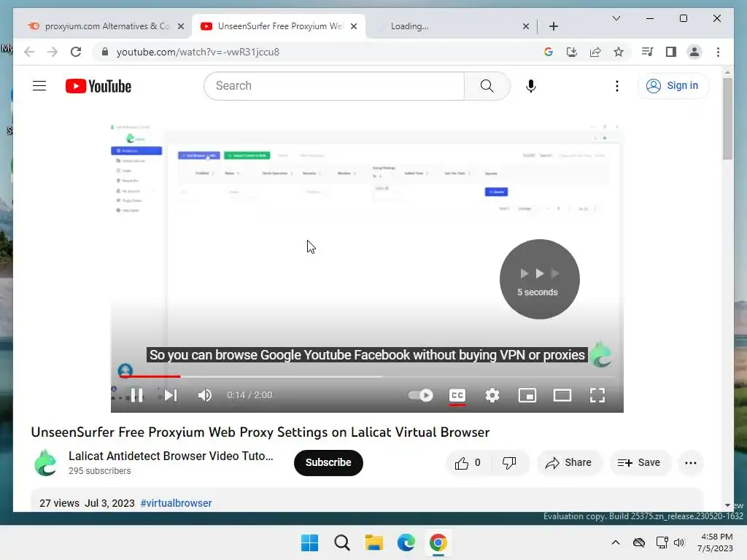This screenshot has width=747, height=560.
Task: Subscribe to the Lalicat channel
Action: (328, 462)
